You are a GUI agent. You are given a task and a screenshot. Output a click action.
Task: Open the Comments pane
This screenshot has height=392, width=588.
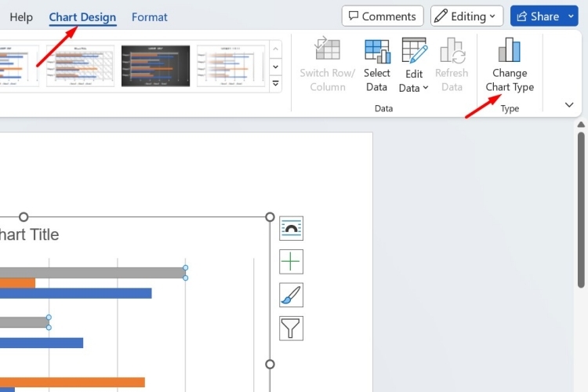coord(383,16)
